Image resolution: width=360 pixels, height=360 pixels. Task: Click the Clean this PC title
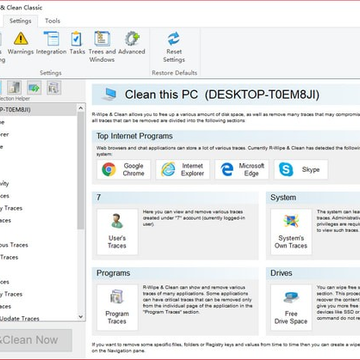tap(222, 95)
